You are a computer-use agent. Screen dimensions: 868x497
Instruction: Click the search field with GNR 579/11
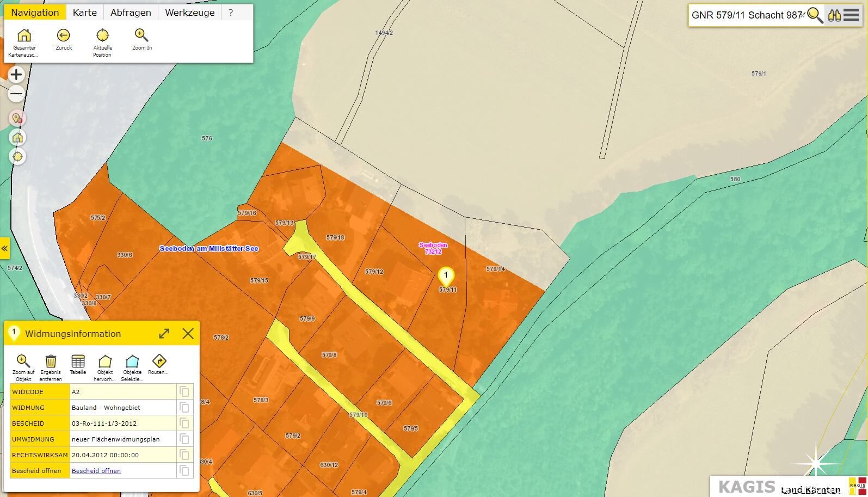tap(746, 15)
